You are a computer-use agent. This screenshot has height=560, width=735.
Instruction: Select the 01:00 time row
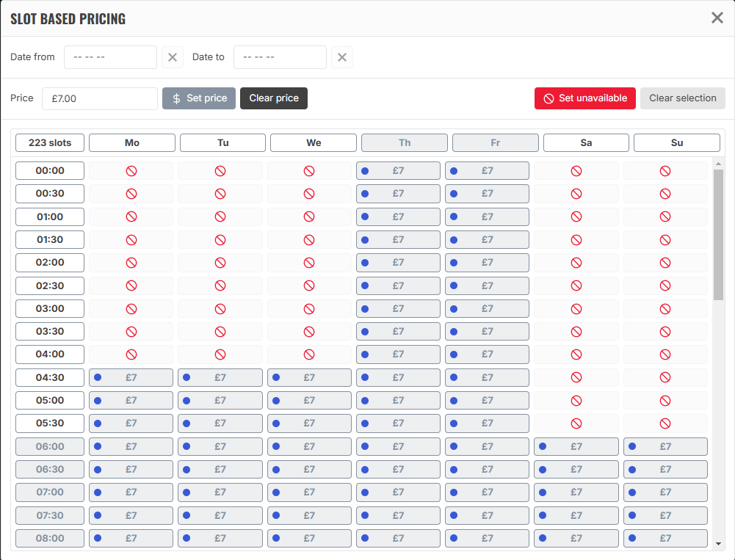pos(50,217)
